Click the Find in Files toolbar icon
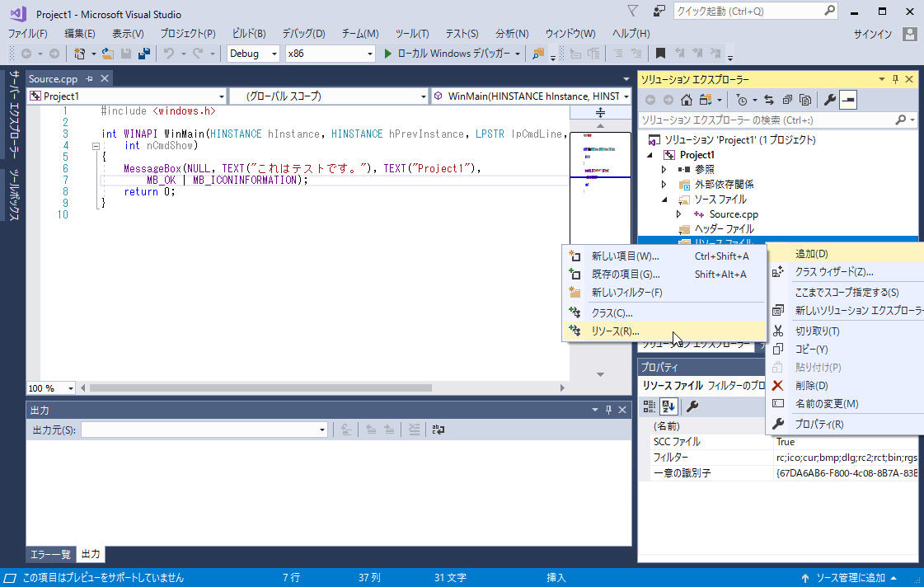 [538, 54]
